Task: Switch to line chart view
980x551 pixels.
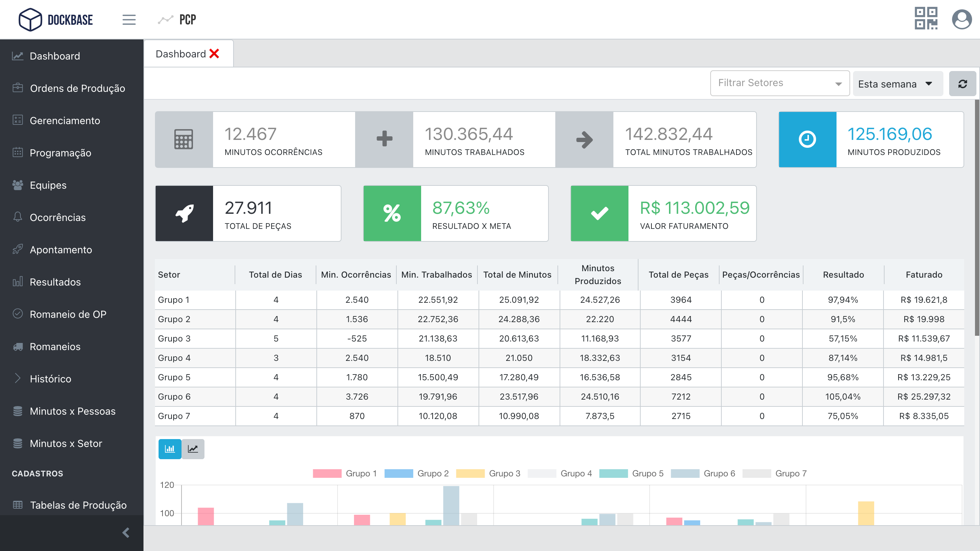Action: point(193,449)
